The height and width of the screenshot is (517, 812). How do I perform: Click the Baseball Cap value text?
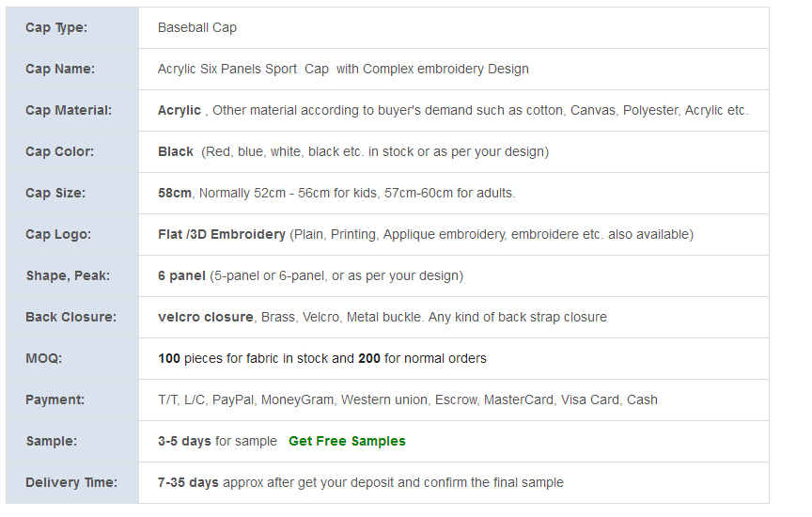[x=197, y=28]
